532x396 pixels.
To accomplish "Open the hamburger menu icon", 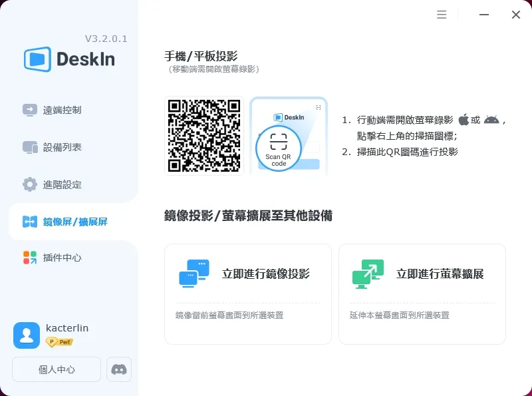I will coord(442,15).
